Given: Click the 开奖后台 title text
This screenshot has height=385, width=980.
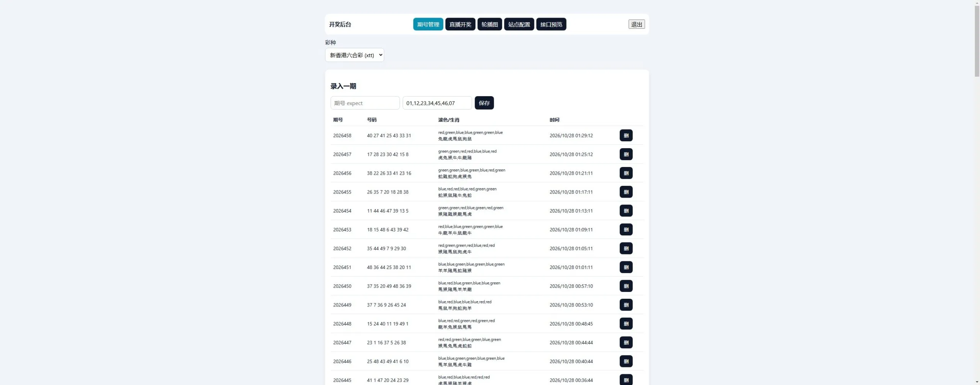Looking at the screenshot, I should pyautogui.click(x=340, y=24).
